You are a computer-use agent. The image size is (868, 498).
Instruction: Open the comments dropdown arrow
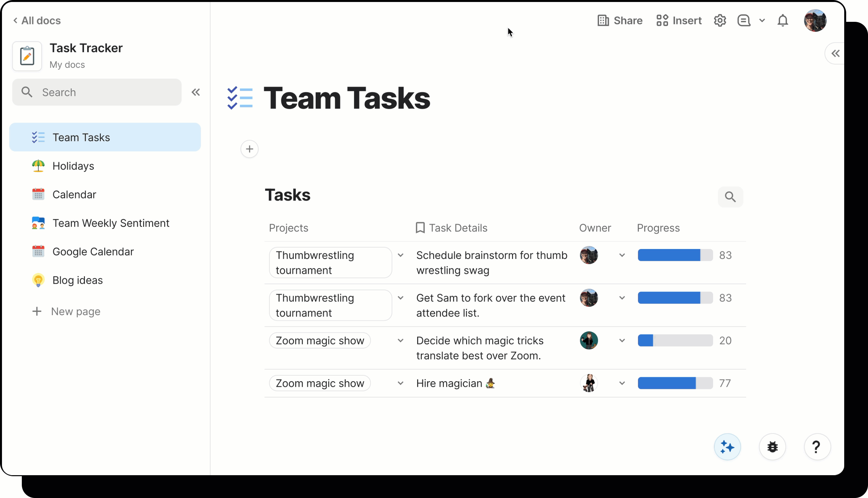[x=762, y=21]
